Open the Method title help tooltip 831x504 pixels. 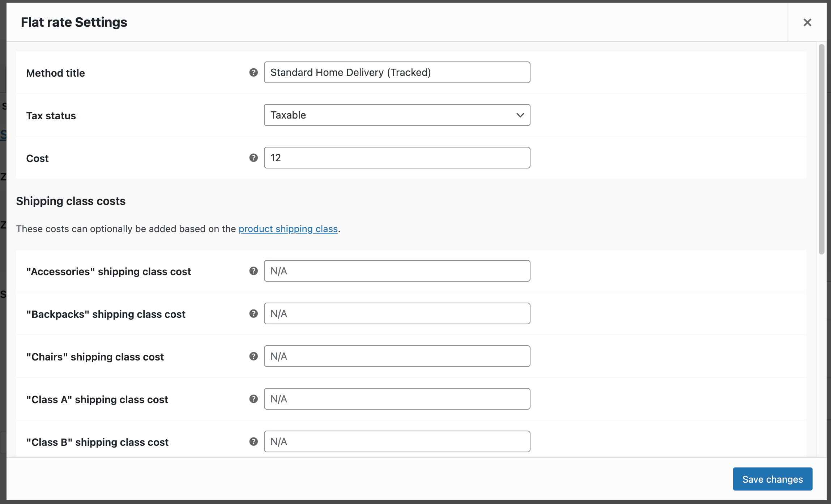pyautogui.click(x=253, y=72)
